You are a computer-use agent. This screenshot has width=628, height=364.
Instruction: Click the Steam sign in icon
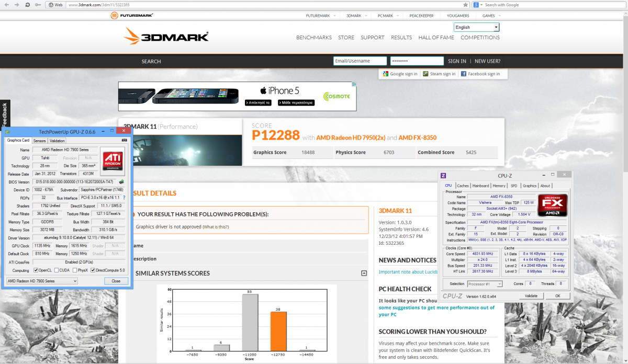tap(425, 74)
